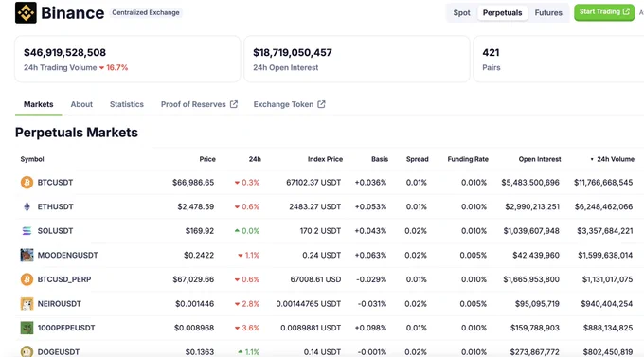
Task: Click the Centralized Exchange badge
Action: click(146, 12)
